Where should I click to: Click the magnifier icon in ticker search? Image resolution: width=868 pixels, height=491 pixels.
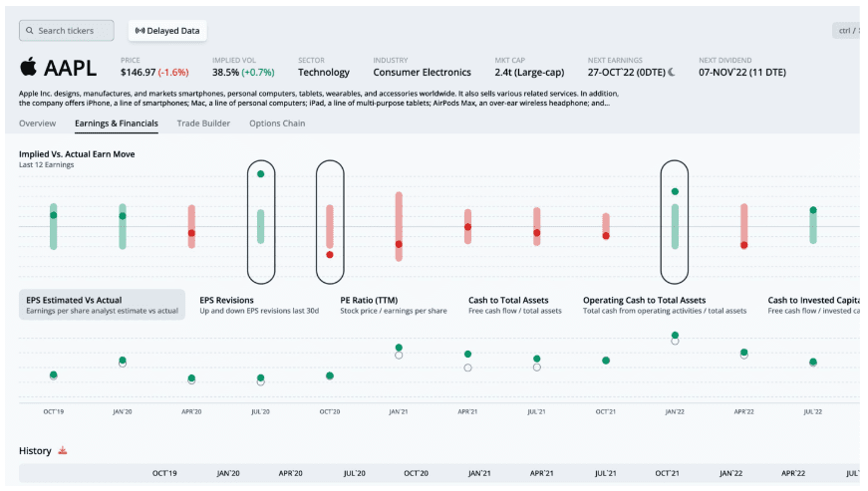tap(29, 31)
